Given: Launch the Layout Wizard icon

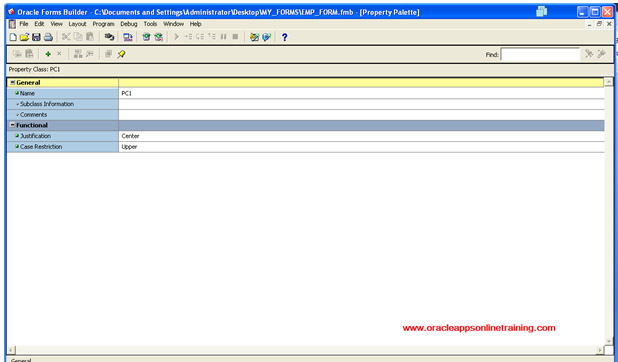Looking at the screenshot, I should (x=266, y=37).
